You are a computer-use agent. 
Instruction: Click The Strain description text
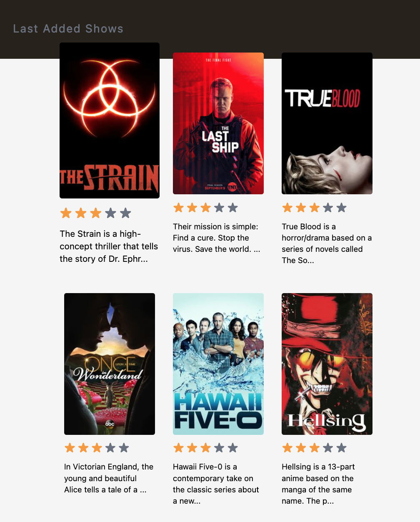click(109, 246)
